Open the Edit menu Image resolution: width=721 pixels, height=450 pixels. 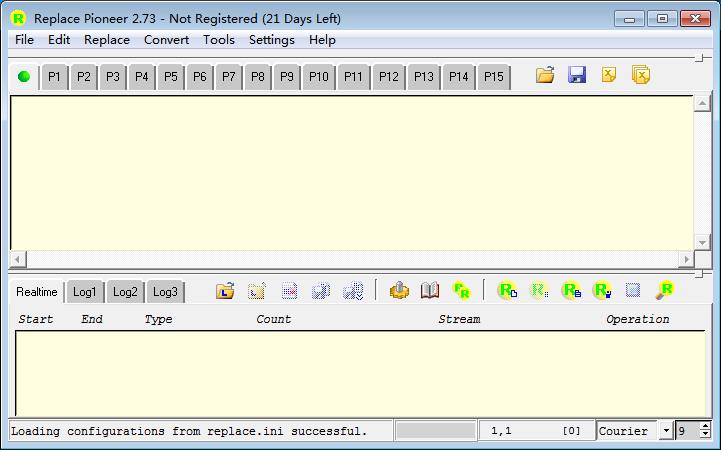59,40
